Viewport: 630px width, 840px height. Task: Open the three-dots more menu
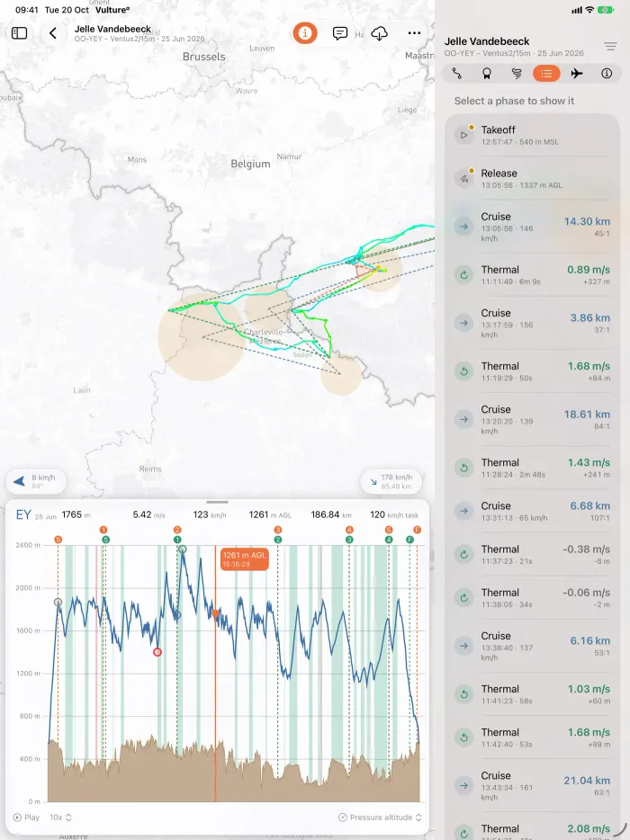(x=414, y=33)
